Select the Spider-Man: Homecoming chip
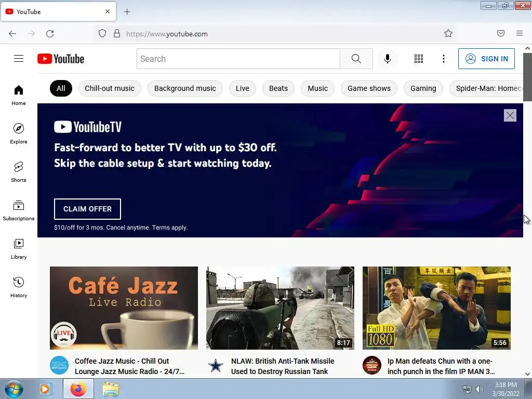Viewport: 532px width, 399px height. coord(486,88)
